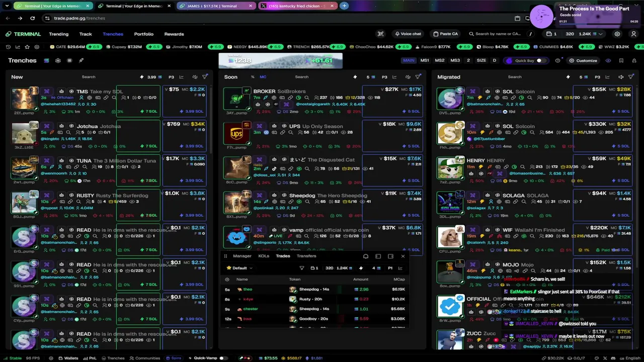Click the cube icon next to Trenches title
This screenshot has width=644, height=362.
[58, 61]
